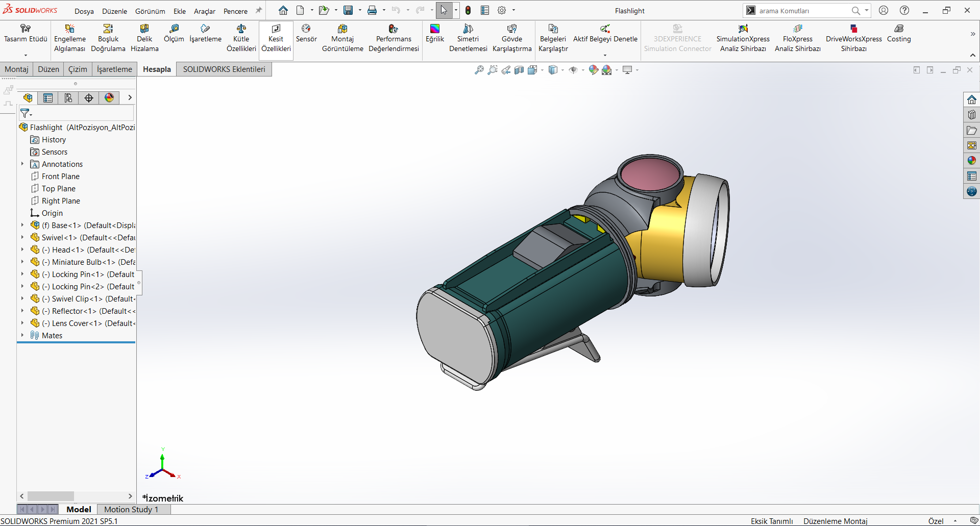
Task: Switch to the PropertyManager tab
Action: (x=47, y=97)
